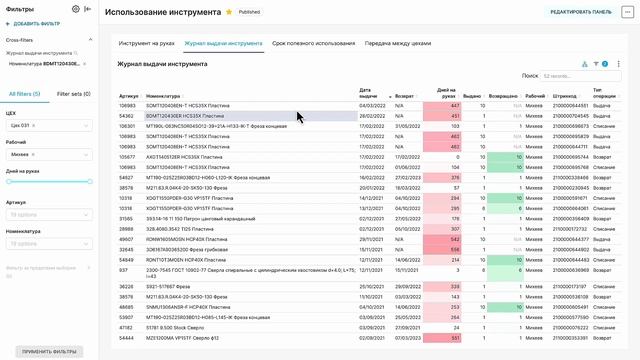This screenshot has height=360, width=640.
Task: Toggle favorite star next to dashboard title
Action: coord(229,12)
